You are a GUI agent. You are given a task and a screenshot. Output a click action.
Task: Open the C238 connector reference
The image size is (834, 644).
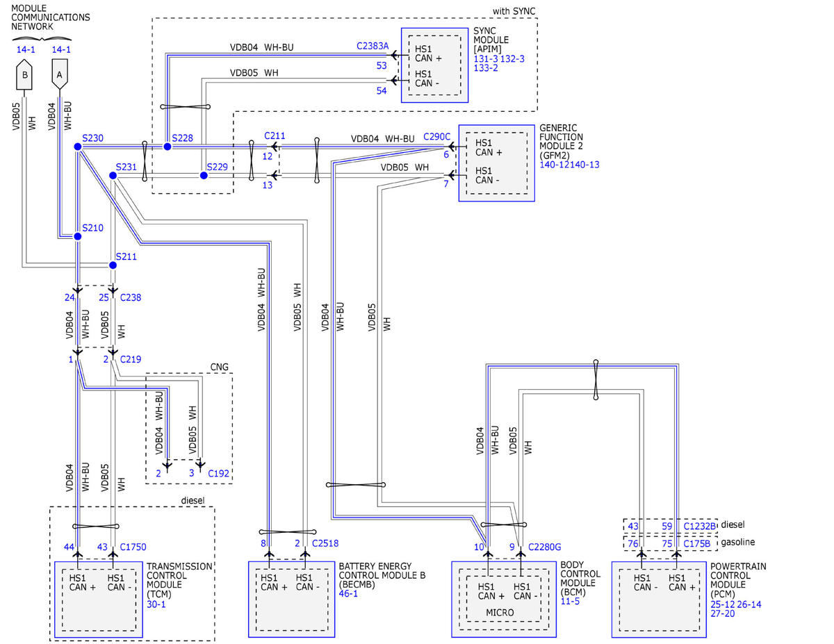click(x=131, y=297)
